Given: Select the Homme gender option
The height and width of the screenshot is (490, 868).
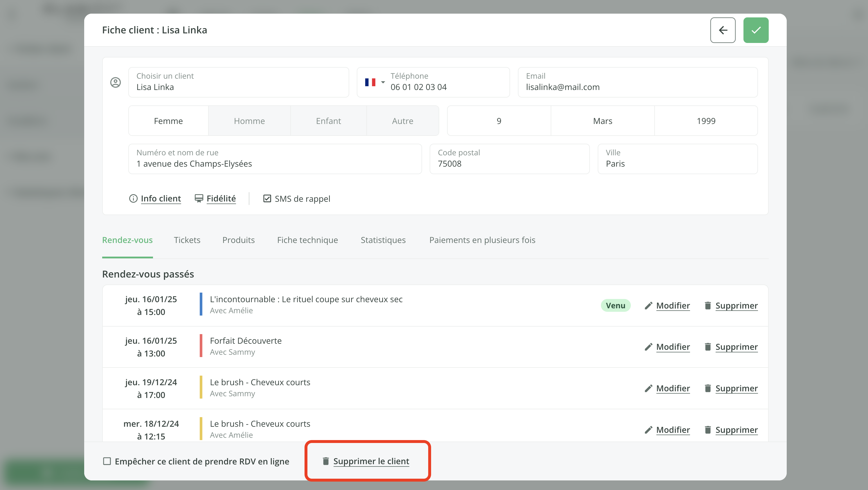Looking at the screenshot, I should [x=249, y=121].
